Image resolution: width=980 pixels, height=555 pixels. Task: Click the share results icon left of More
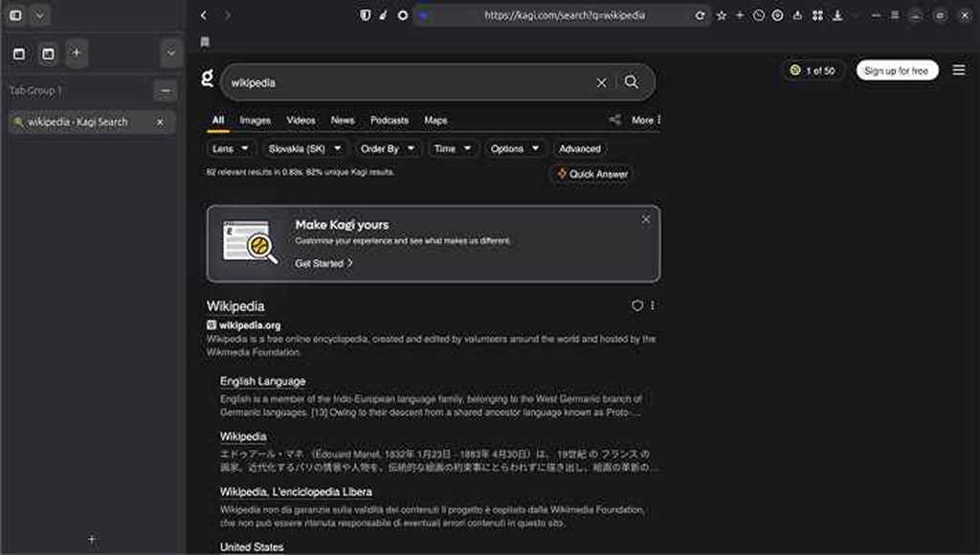[615, 120]
